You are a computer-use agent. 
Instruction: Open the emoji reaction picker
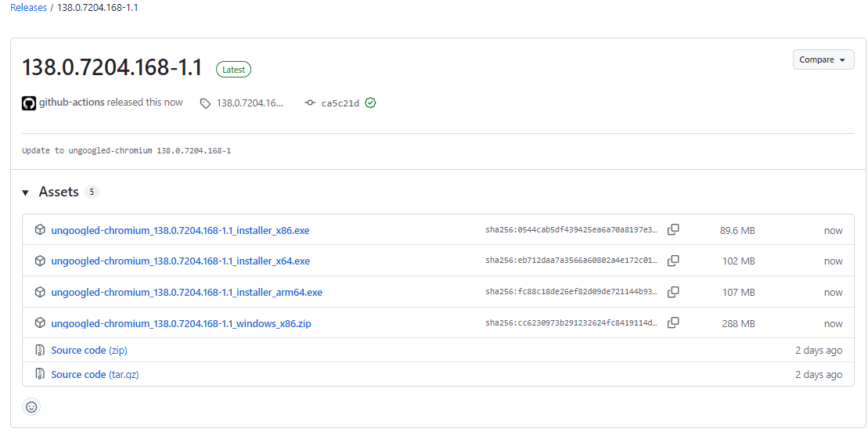click(x=31, y=407)
